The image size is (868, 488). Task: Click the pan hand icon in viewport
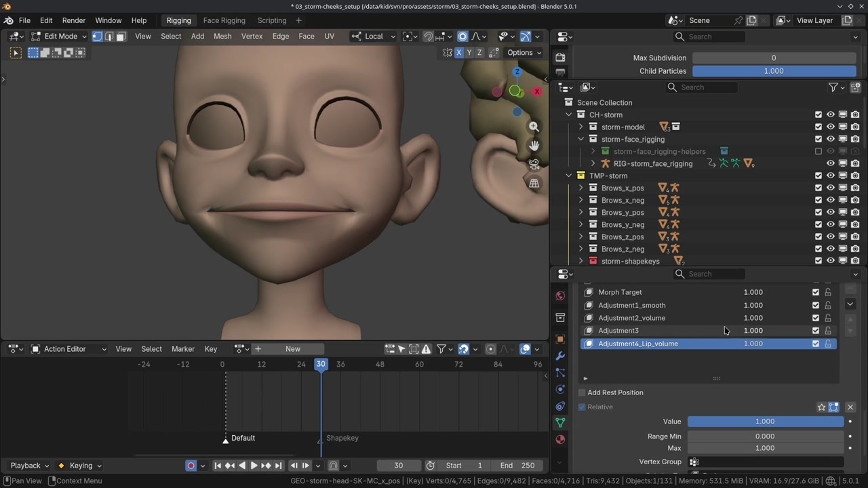534,146
